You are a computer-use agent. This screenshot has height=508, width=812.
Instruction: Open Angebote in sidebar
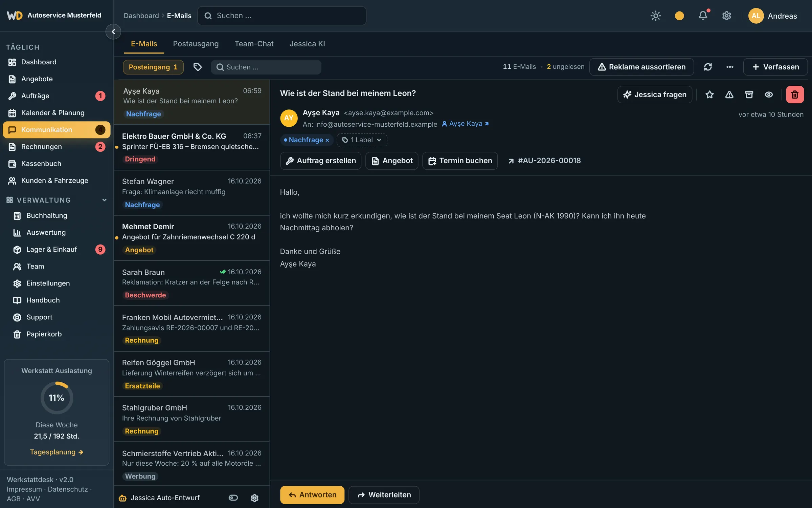56,79
